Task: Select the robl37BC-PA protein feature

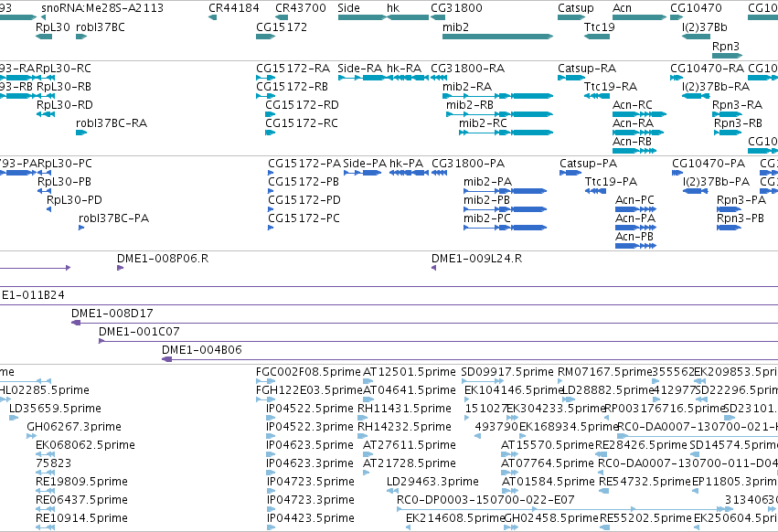Action: [81, 228]
